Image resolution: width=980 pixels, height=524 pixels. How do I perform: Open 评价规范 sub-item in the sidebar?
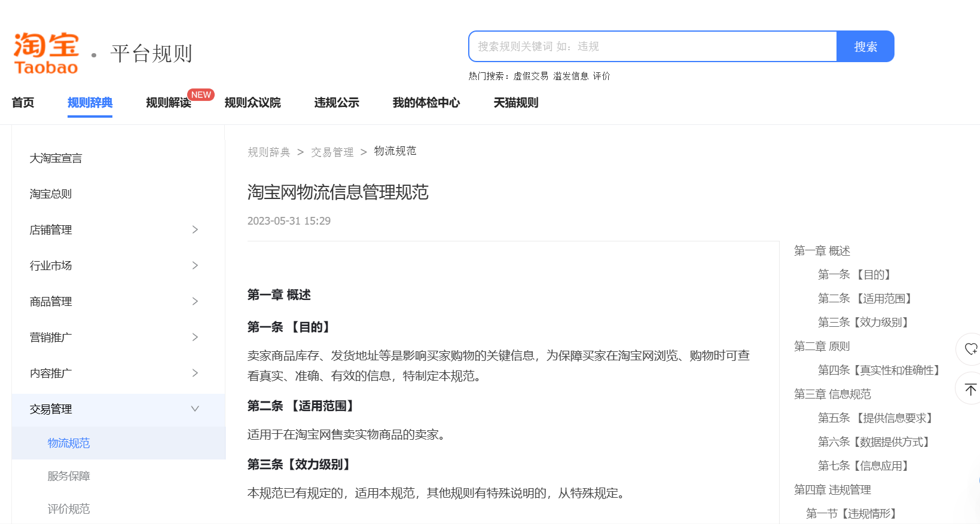click(x=69, y=509)
